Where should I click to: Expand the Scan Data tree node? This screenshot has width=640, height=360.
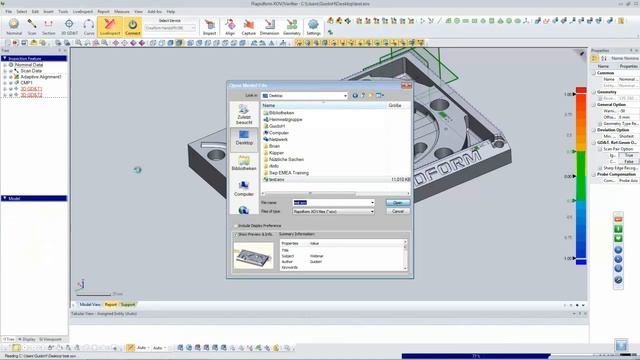point(5,71)
